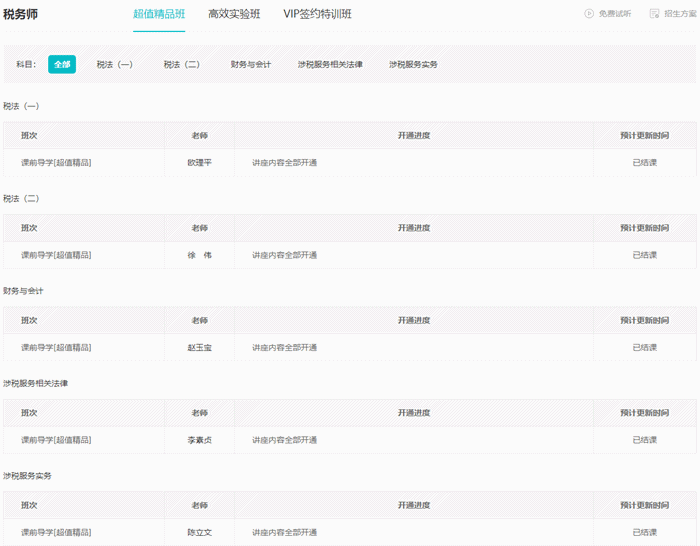Viewport: 700px width, 546px height.
Task: Show only 涉税服务实务 courses via filter
Action: click(413, 64)
